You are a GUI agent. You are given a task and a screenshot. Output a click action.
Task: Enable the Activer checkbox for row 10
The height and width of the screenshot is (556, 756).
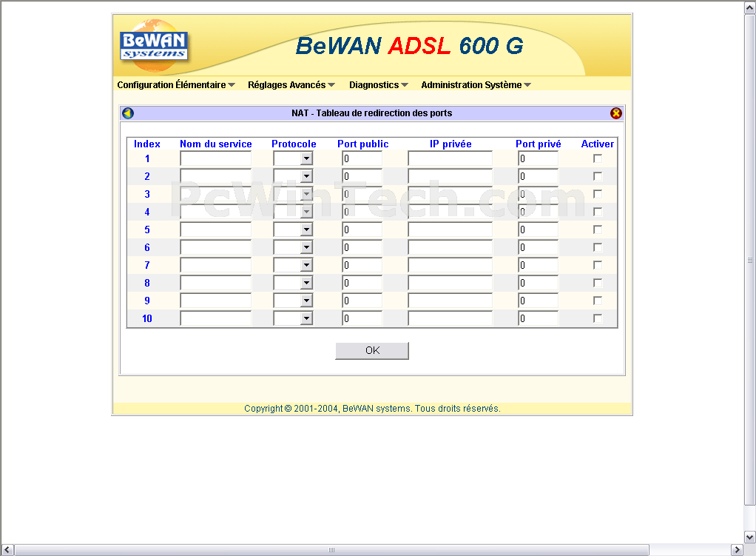598,318
